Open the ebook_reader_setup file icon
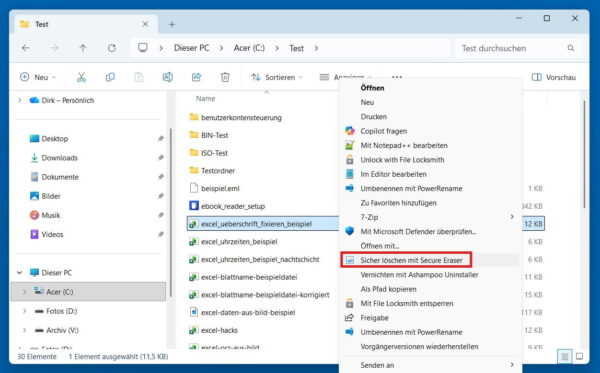This screenshot has width=600, height=373. pyautogui.click(x=194, y=206)
